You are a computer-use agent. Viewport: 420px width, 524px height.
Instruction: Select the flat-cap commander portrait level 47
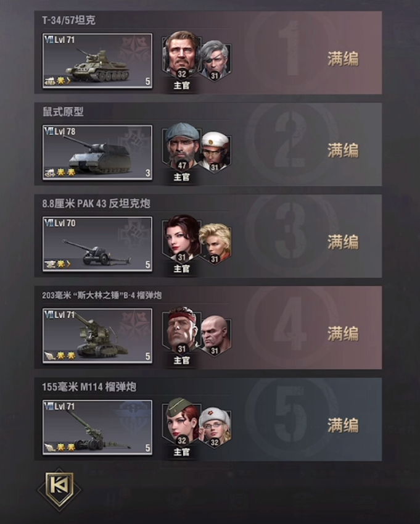[181, 147]
